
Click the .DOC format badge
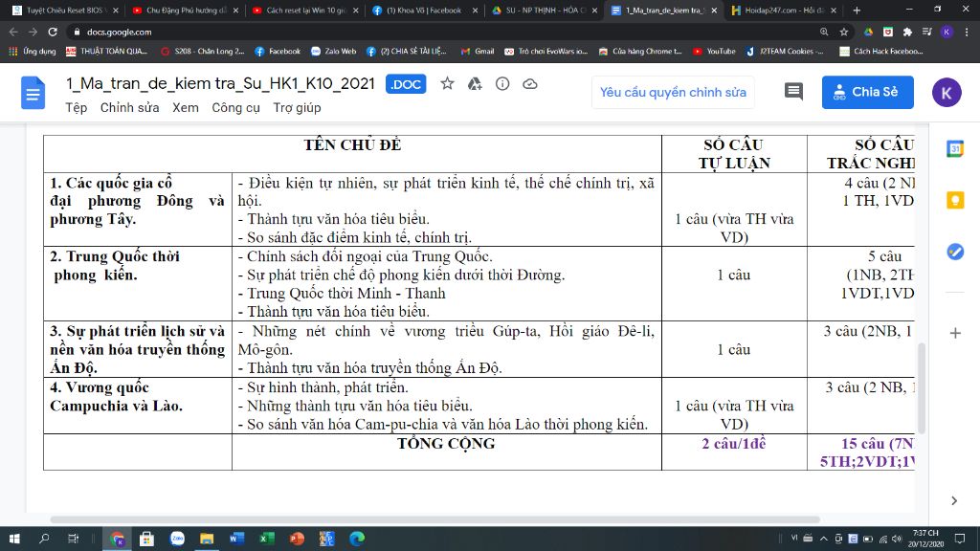click(x=406, y=84)
